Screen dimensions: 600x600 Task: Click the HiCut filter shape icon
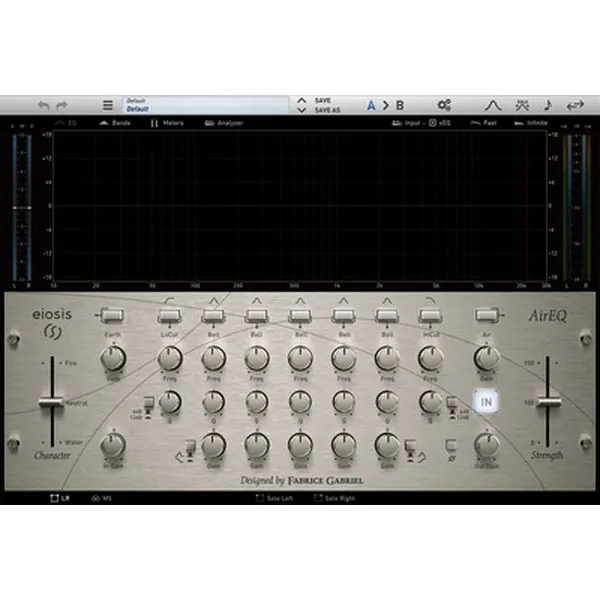click(x=430, y=301)
